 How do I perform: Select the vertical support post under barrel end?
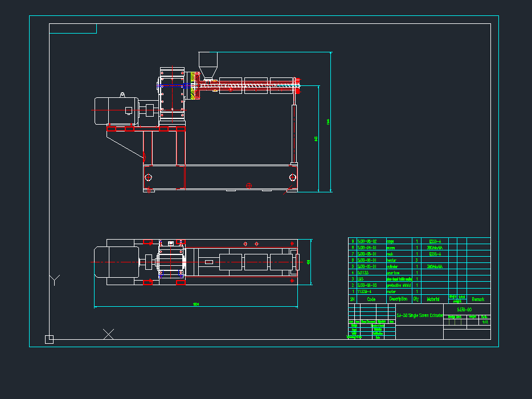[294, 134]
